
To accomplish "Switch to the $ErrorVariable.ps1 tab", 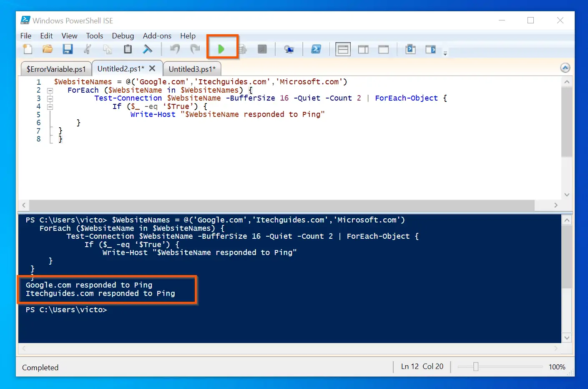I will (56, 69).
